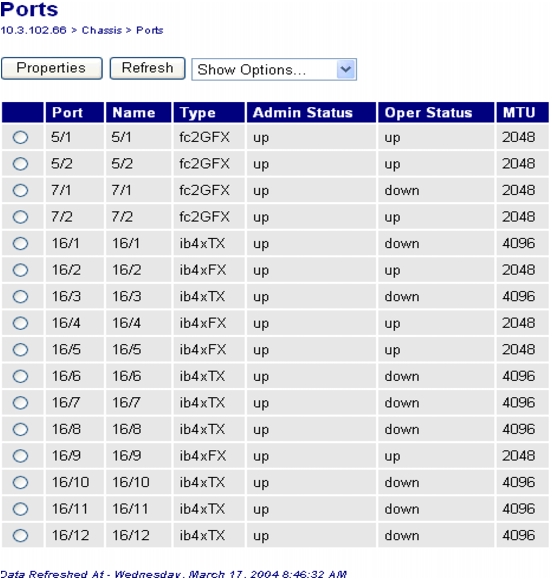This screenshot has height=579, width=552.
Task: Click the Admin Status column header
Action: 303,113
